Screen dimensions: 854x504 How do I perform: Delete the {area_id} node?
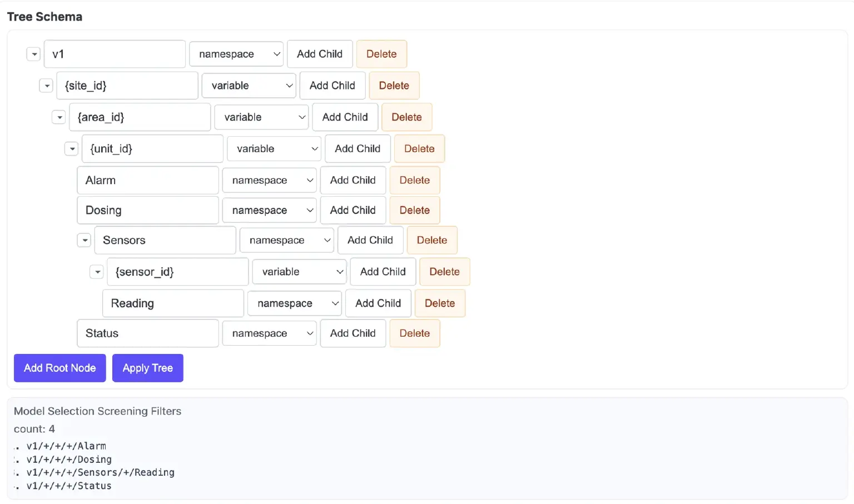[407, 117]
